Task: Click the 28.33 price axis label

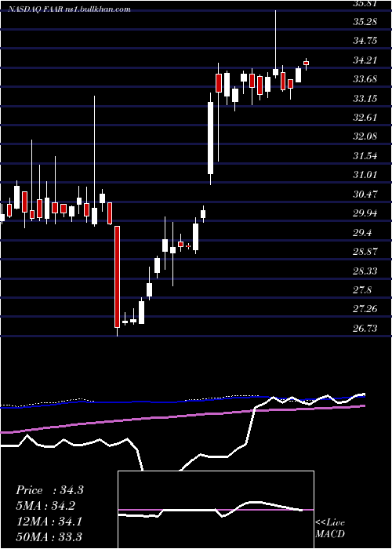Action: coord(365,271)
